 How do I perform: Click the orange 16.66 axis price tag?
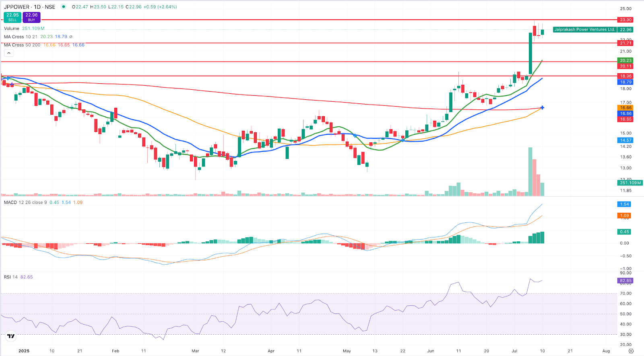(x=625, y=108)
